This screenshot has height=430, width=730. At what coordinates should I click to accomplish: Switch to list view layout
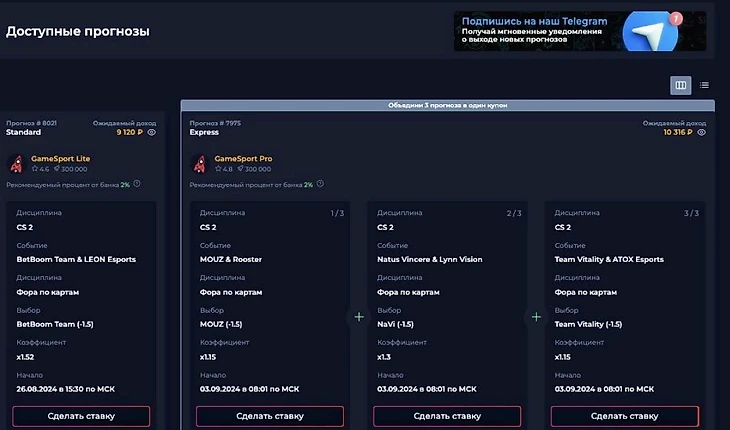click(704, 85)
